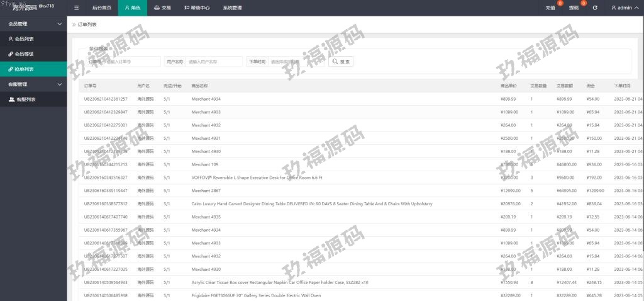Screen dimensions: 644x301
Task: Open the 系统管理 top tab
Action: click(x=232, y=8)
